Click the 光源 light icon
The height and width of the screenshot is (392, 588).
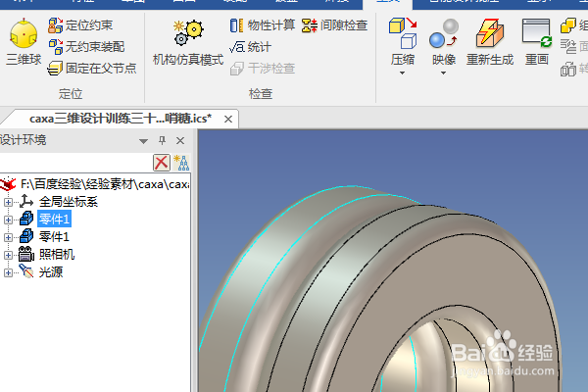tap(26, 271)
